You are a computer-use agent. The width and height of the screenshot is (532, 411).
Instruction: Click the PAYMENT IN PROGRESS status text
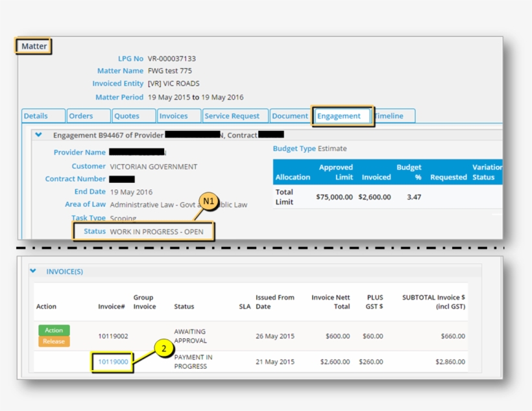(x=193, y=360)
